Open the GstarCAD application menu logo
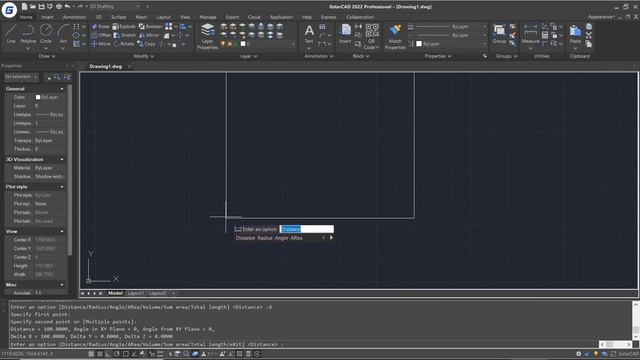The height and width of the screenshot is (360, 640). (9, 10)
